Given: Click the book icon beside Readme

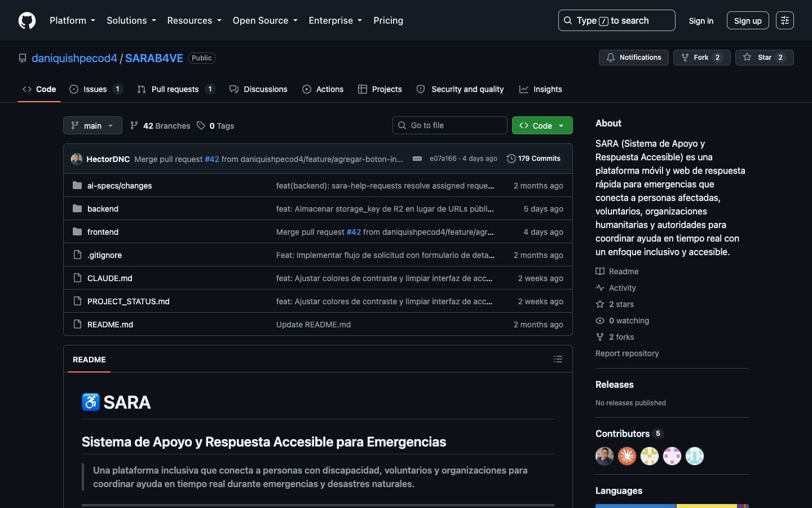Looking at the screenshot, I should click(600, 271).
